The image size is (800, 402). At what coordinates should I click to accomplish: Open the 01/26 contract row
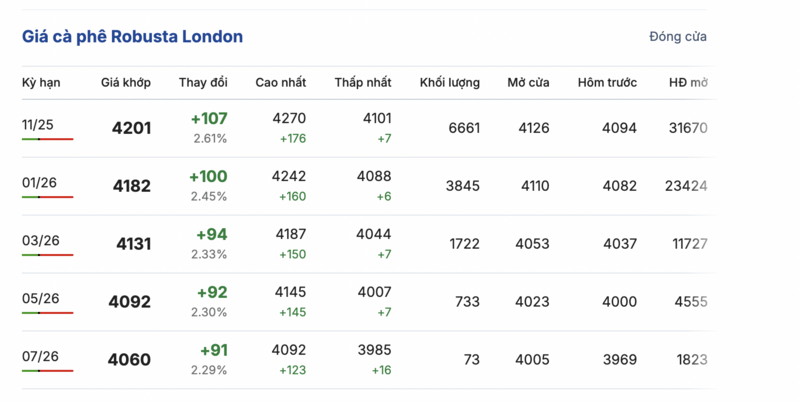click(40, 183)
